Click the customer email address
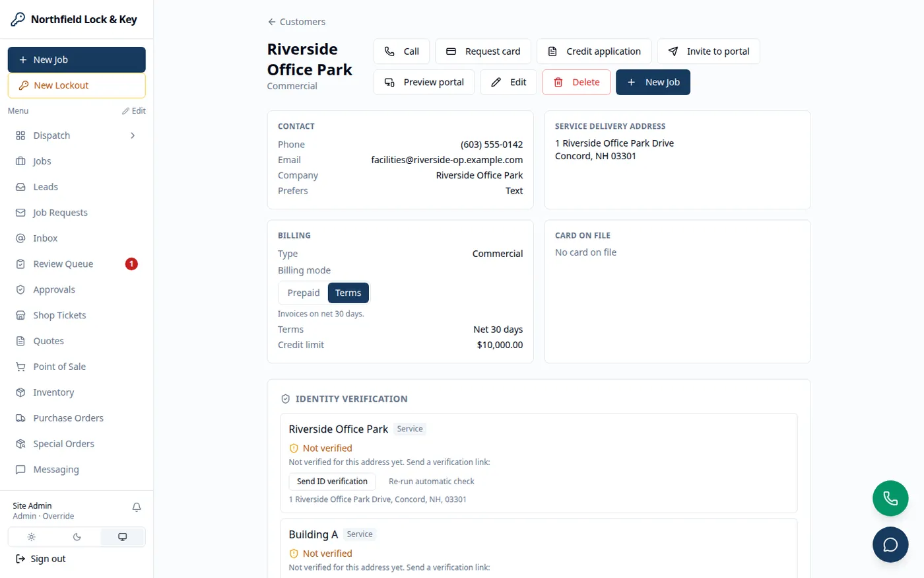 point(447,160)
